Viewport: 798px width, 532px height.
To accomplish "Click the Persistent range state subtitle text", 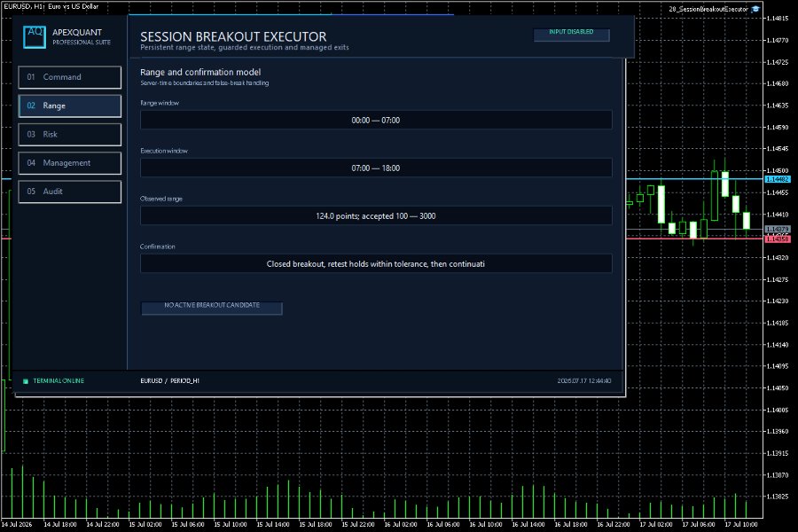I will click(245, 47).
